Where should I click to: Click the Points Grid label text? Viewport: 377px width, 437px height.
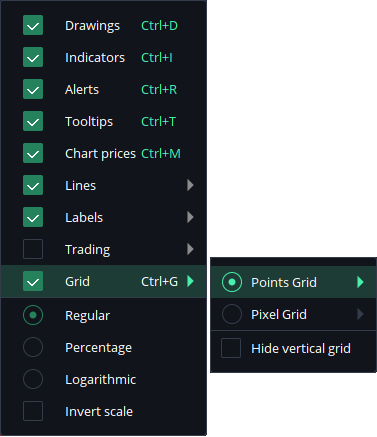pos(284,283)
